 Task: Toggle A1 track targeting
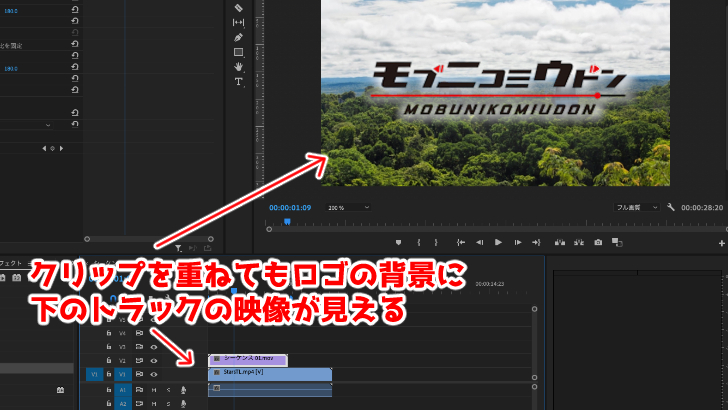click(123, 390)
